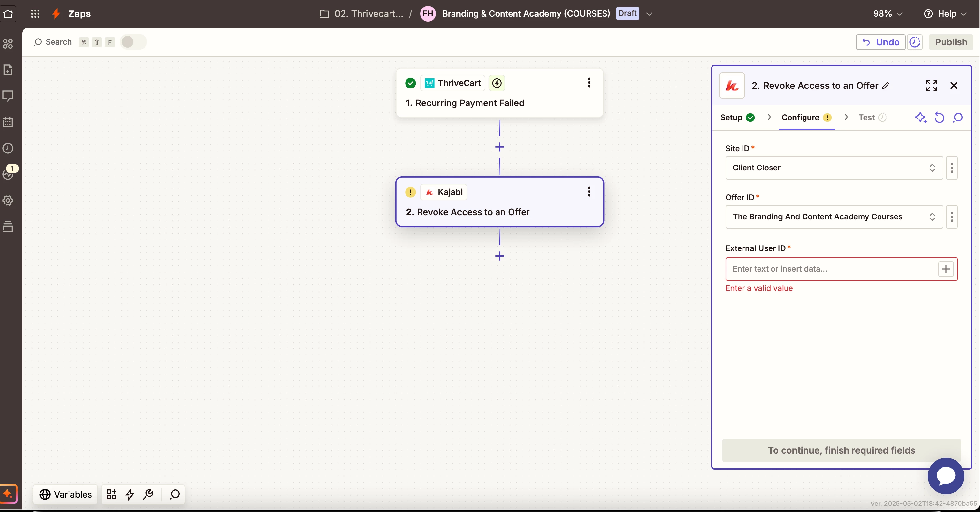Add step below the Kajabi step
980x512 pixels.
(x=499, y=256)
